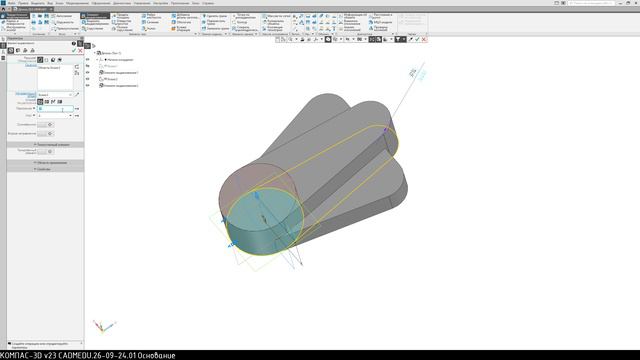The image size is (640, 360).
Task: Click the green checkmark in viewport toolbar
Action: click(417, 39)
